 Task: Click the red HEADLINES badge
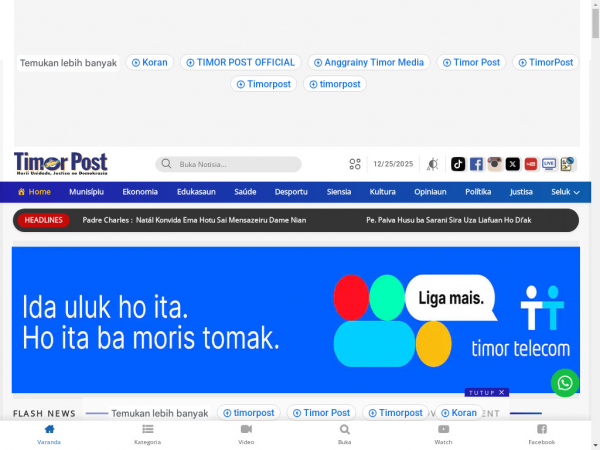(x=44, y=220)
